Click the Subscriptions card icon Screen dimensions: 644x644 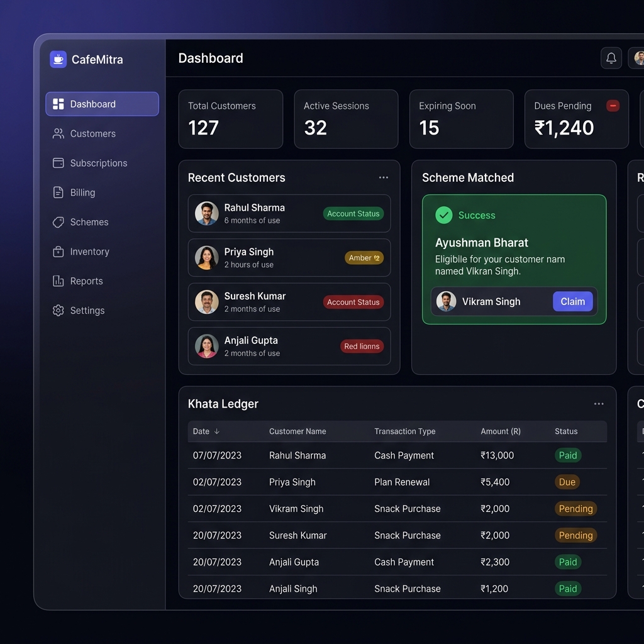click(x=58, y=163)
